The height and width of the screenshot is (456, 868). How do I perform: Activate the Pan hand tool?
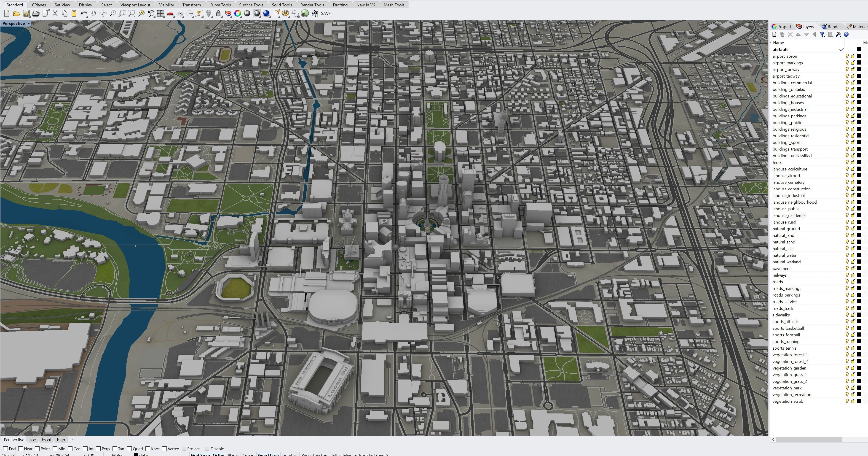point(93,13)
